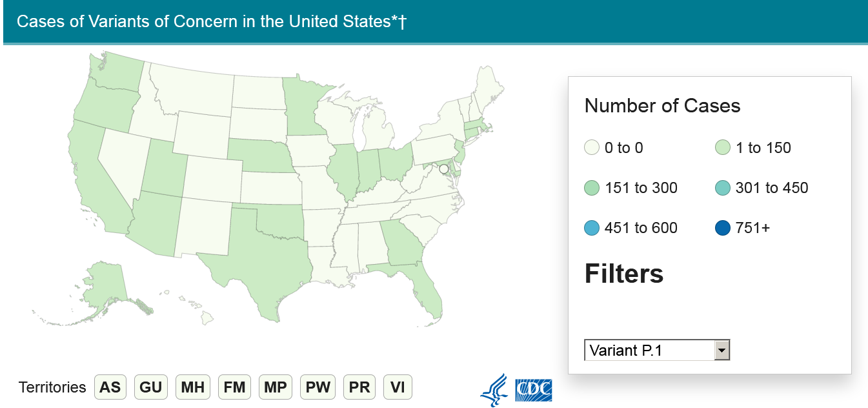Click the Variant P.1 selection box text
The image size is (868, 408).
649,351
